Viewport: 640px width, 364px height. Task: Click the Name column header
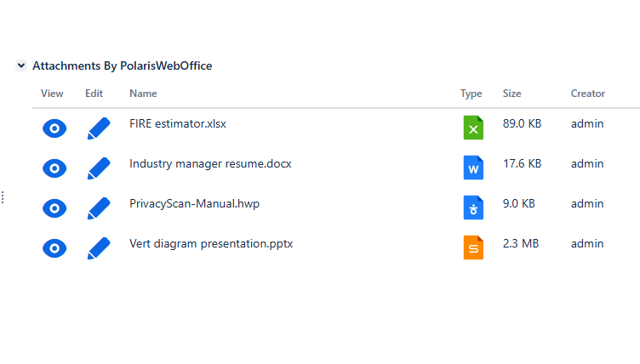click(143, 94)
